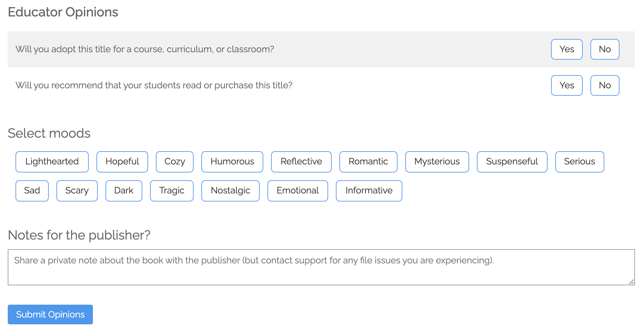This screenshot has width=644, height=334.
Task: Click the publisher notes text area
Action: 321,267
